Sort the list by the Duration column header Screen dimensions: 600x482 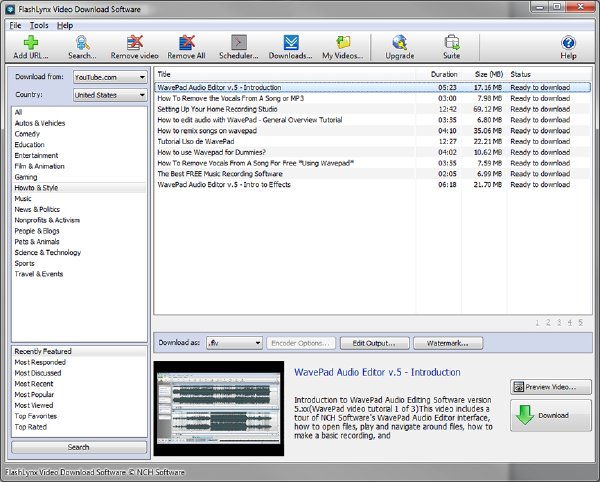click(x=439, y=74)
